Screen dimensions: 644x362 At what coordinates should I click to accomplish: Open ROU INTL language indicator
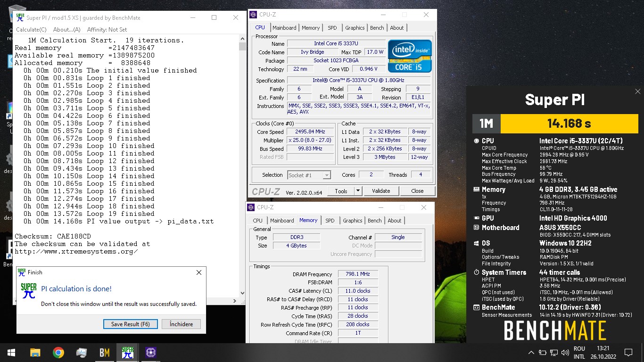point(579,353)
